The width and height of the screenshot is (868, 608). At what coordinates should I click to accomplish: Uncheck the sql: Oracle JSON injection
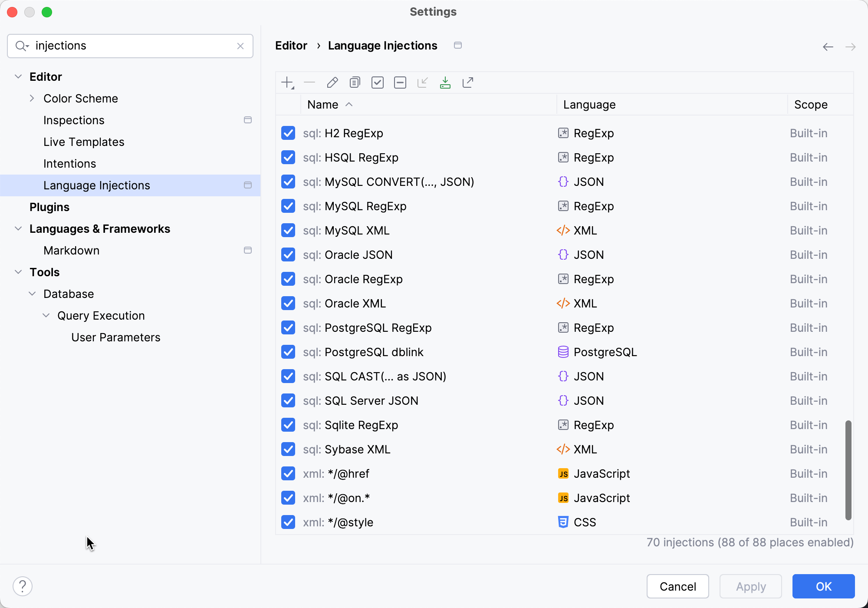pos(288,254)
